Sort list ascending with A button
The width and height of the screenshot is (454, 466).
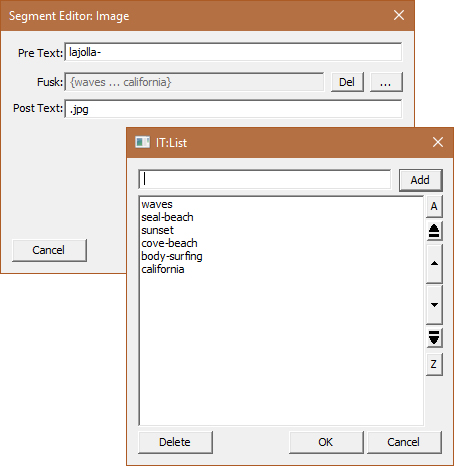click(434, 206)
